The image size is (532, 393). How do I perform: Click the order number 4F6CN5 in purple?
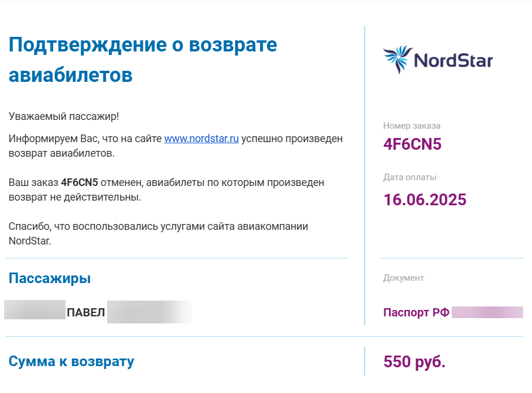tap(412, 144)
